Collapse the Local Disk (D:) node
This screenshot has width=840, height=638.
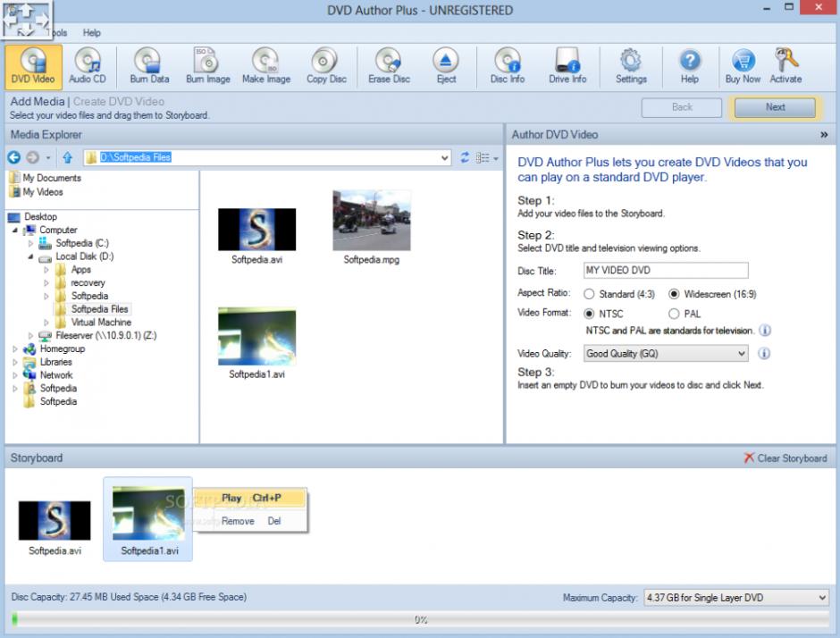coord(30,256)
